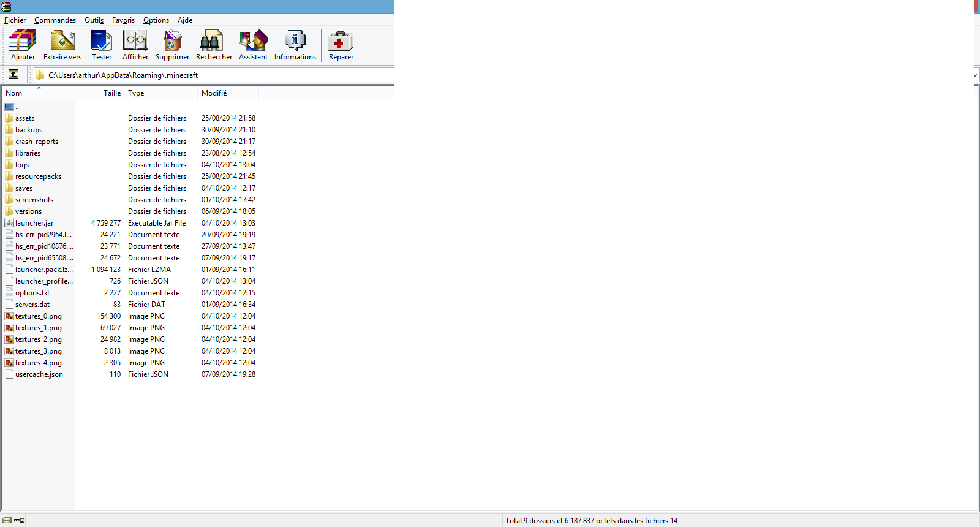Sort by the Nom column header
The image size is (980, 527).
coord(38,93)
